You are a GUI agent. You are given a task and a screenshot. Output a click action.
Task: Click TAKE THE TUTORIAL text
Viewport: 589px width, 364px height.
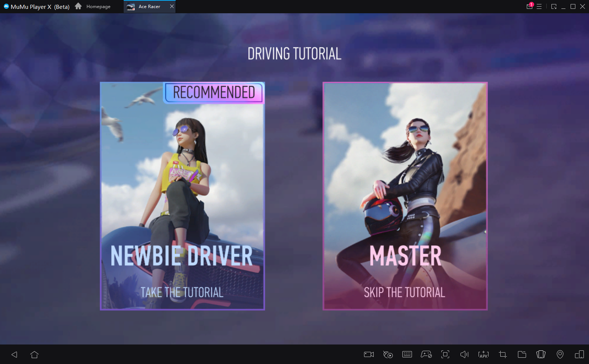(x=182, y=293)
